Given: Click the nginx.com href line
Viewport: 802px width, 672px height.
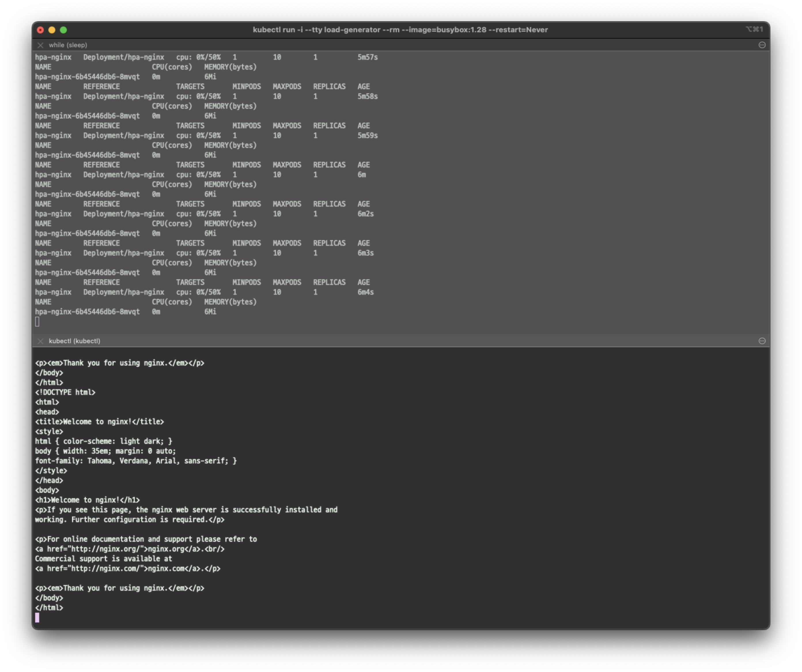Looking at the screenshot, I should 128,569.
